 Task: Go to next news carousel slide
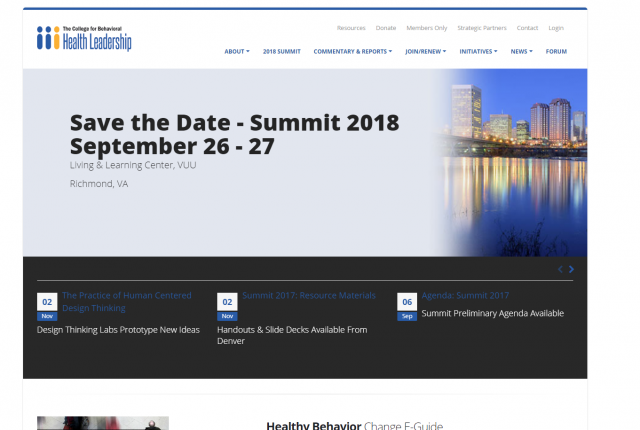pos(571,269)
